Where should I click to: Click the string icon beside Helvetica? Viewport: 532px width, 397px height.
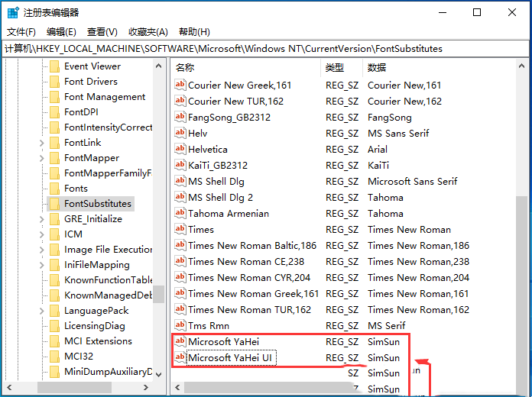(180, 150)
